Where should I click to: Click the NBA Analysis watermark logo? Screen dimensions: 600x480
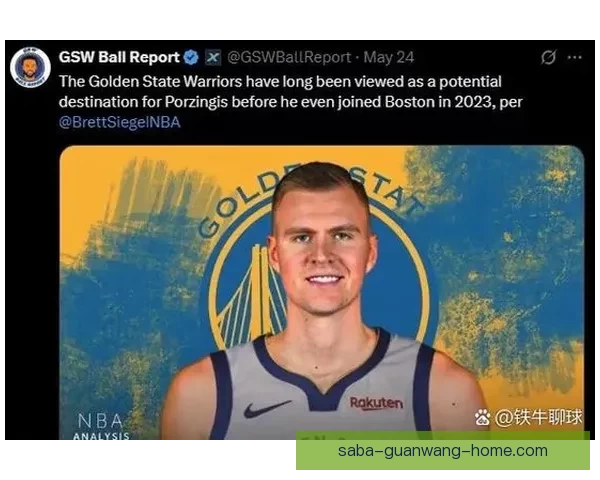(x=101, y=426)
